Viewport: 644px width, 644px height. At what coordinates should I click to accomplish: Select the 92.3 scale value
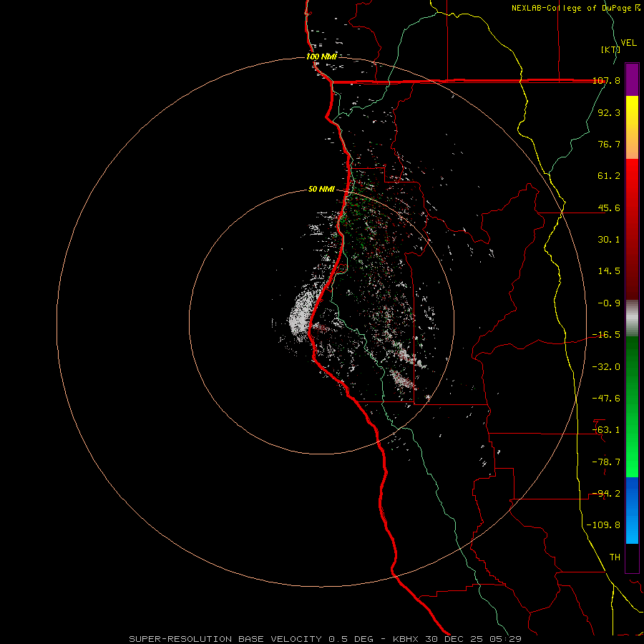click(609, 112)
